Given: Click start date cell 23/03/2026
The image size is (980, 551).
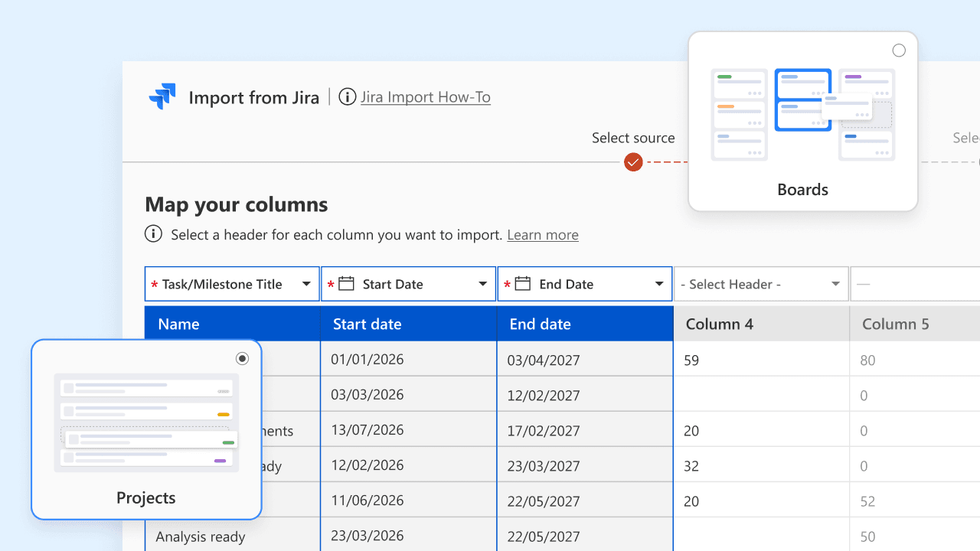Looking at the screenshot, I should pyautogui.click(x=409, y=535).
